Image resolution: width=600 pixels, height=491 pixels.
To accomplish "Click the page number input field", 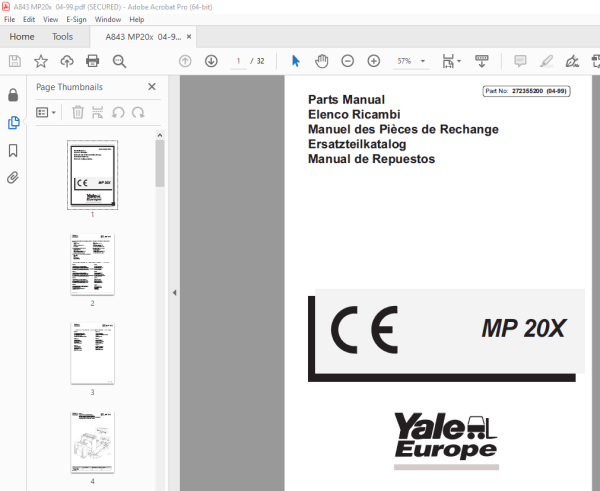I will (x=238, y=61).
